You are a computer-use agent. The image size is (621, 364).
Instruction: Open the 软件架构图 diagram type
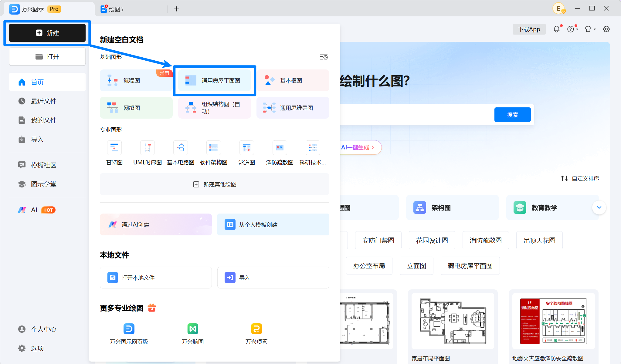pyautogui.click(x=214, y=148)
